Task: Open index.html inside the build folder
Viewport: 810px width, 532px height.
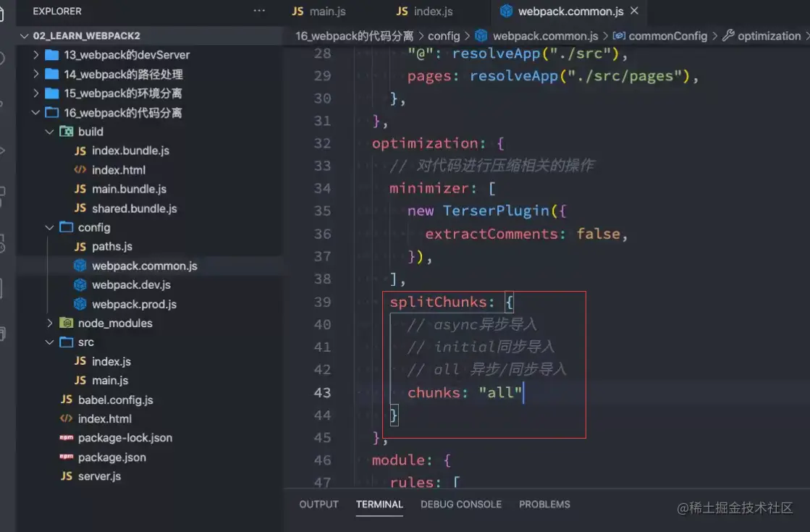Action: coord(118,170)
